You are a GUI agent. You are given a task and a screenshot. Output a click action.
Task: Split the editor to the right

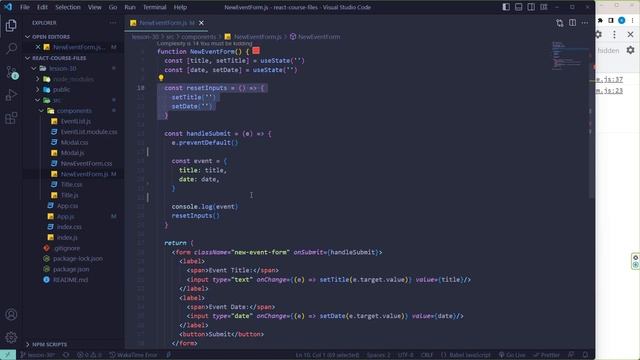click(572, 23)
